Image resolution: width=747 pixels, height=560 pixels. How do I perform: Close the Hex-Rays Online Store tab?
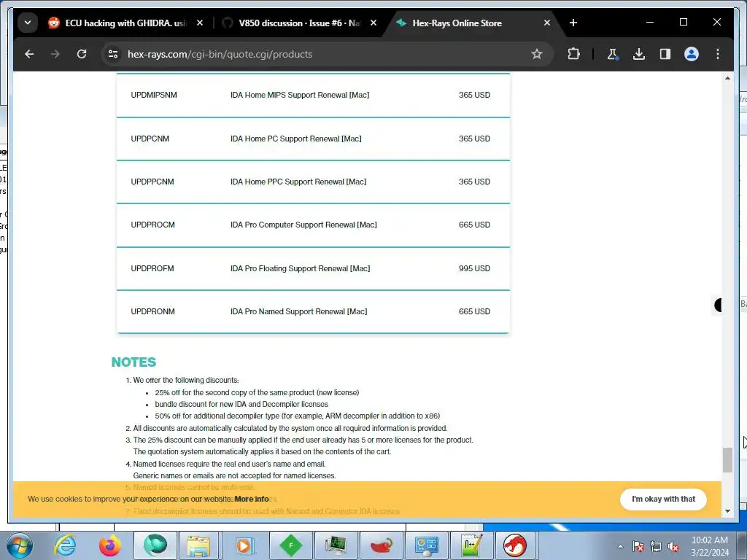tap(547, 23)
